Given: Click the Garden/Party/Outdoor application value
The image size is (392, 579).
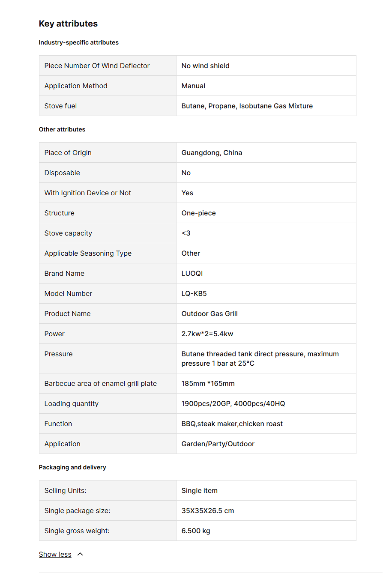Looking at the screenshot, I should (218, 444).
